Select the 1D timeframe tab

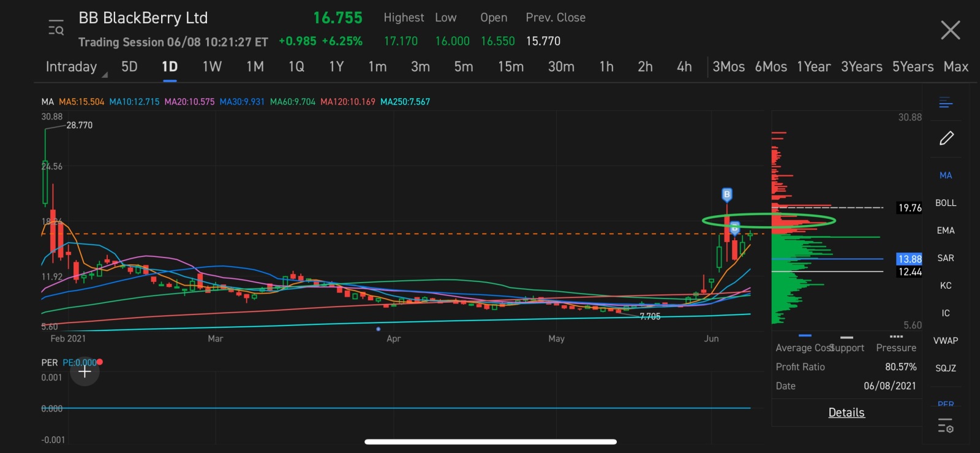pyautogui.click(x=170, y=67)
